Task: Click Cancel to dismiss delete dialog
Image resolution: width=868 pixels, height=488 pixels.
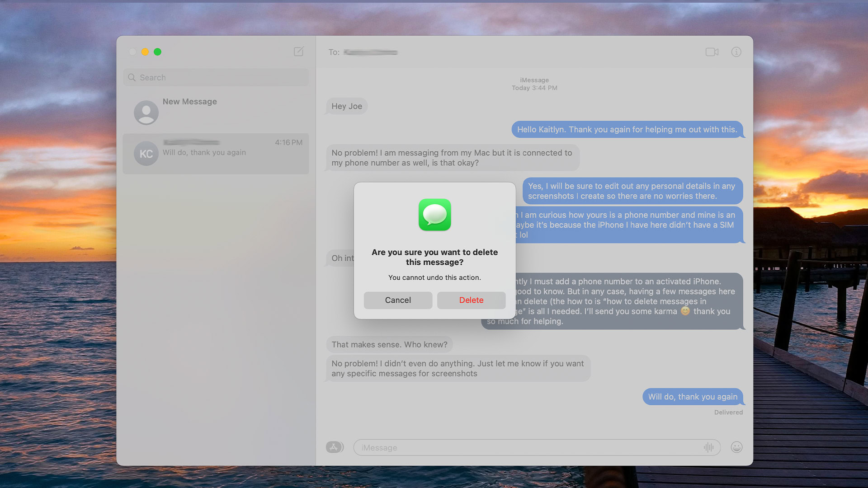Action: coord(398,300)
